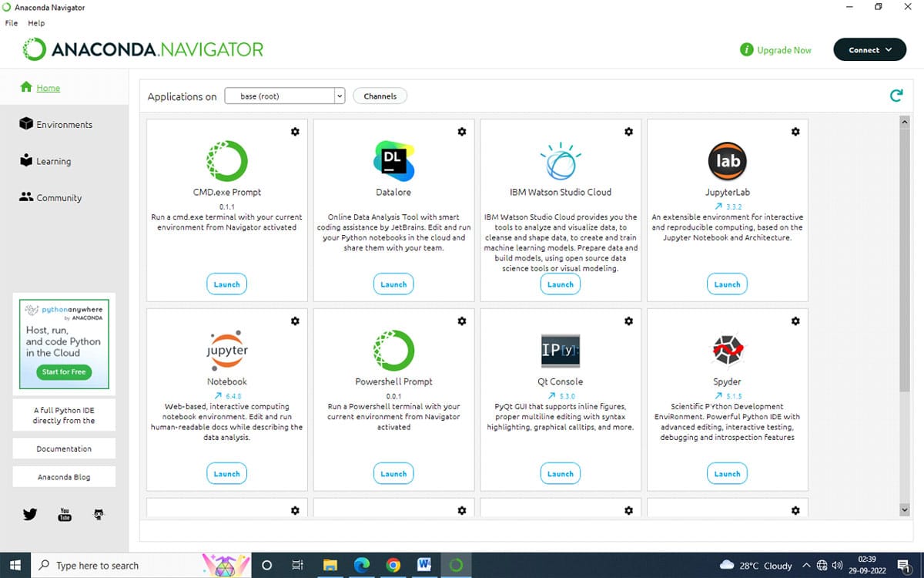Open settings gear on JupyterLab tile

tap(795, 132)
